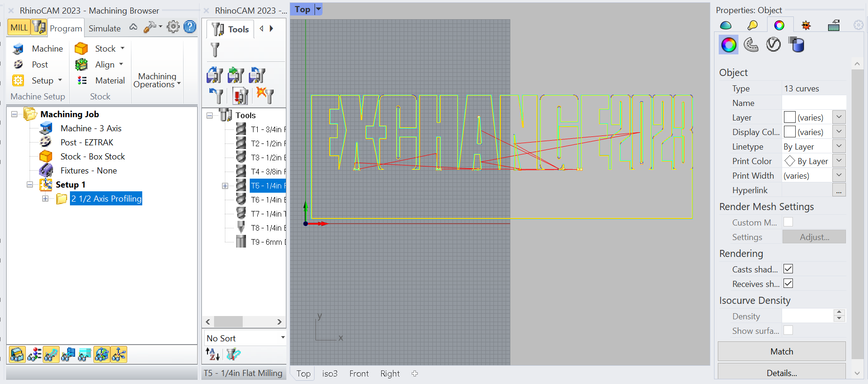Click the Post processor icon

point(18,64)
